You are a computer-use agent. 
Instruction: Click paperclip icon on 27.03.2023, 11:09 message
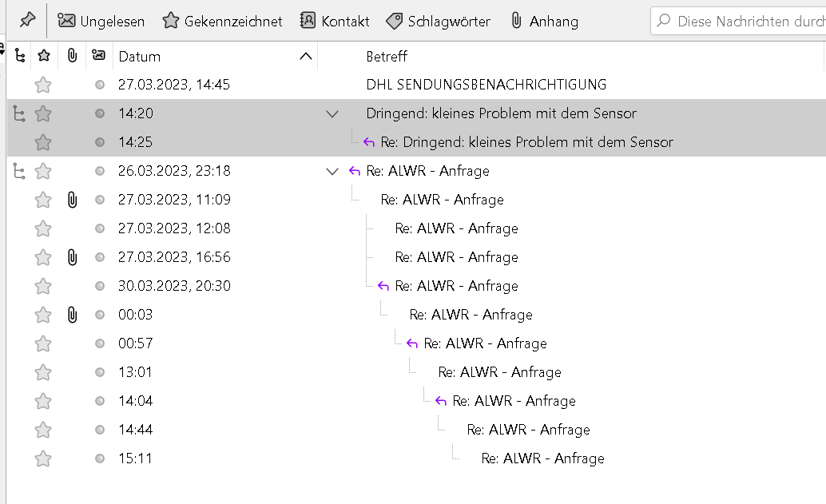[72, 200]
